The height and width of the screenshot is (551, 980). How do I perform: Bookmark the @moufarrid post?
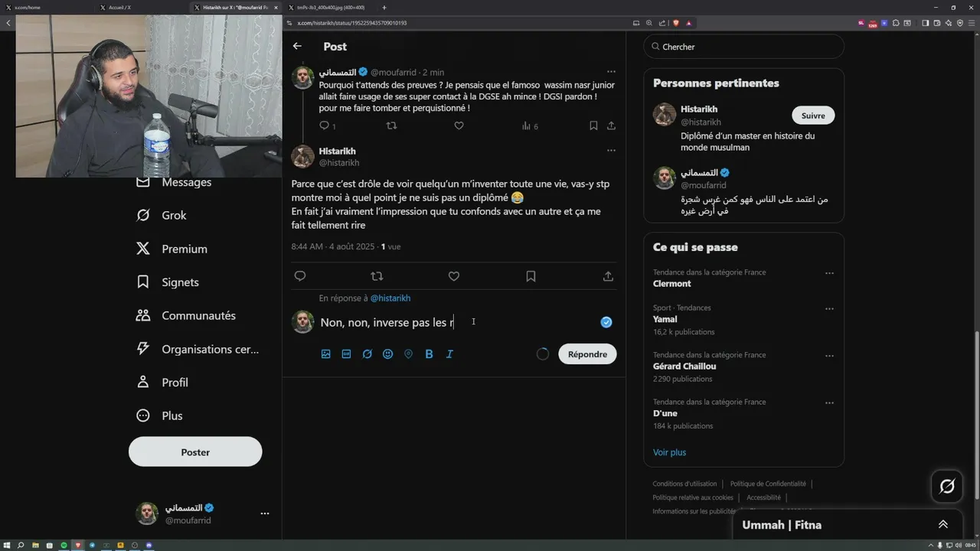click(x=593, y=126)
